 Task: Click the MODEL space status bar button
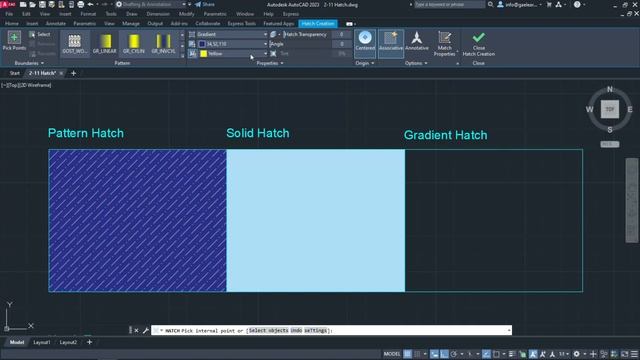pyautogui.click(x=392, y=354)
